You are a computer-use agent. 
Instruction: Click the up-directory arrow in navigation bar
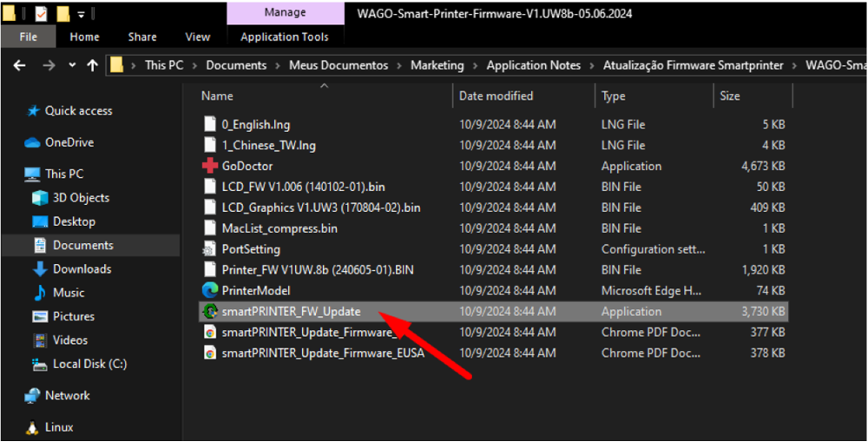(92, 66)
